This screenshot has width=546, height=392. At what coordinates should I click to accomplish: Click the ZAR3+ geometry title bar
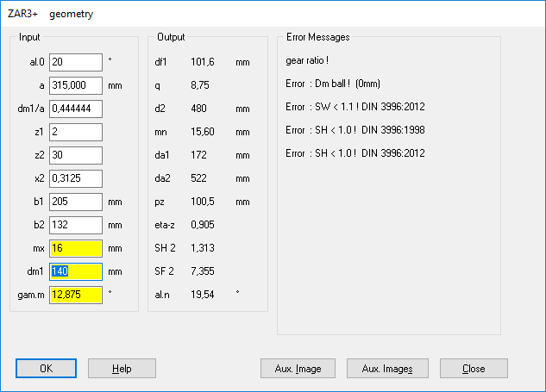(x=259, y=14)
